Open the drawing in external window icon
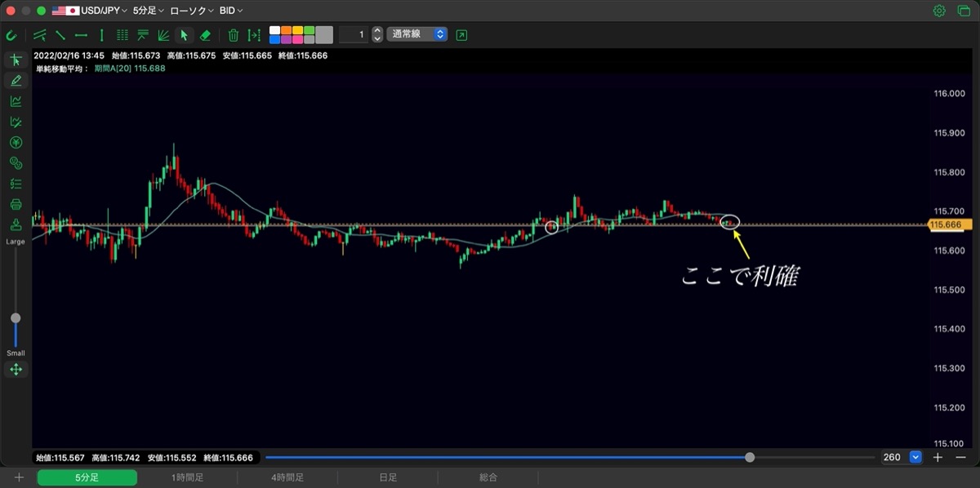The width and height of the screenshot is (980, 488). pyautogui.click(x=462, y=35)
